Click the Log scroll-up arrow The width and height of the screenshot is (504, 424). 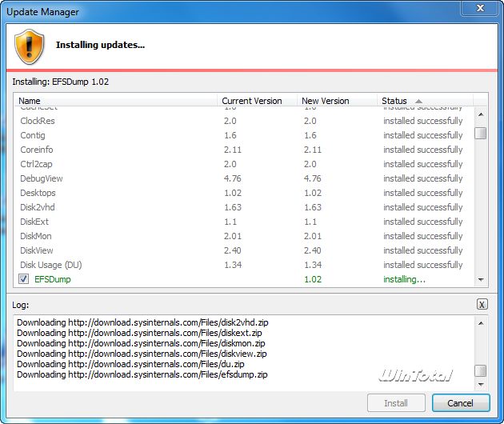click(481, 323)
